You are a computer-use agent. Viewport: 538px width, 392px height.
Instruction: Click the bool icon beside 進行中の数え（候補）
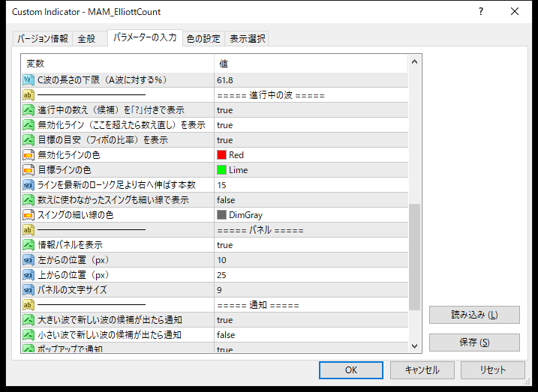(29, 110)
